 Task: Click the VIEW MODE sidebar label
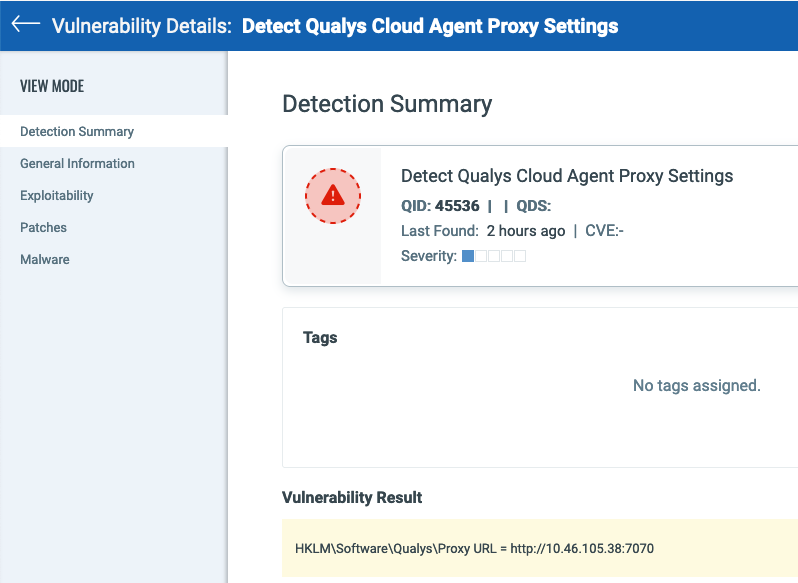coord(52,86)
